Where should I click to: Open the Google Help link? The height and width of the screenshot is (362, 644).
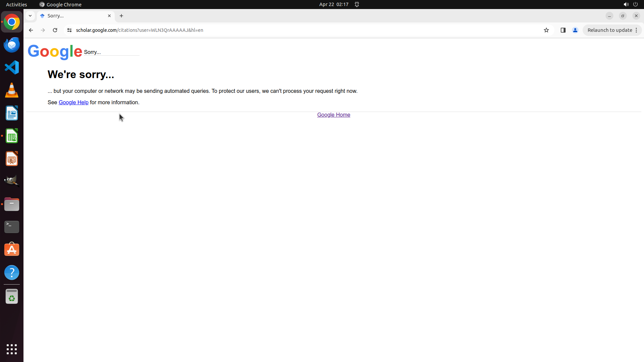tap(73, 103)
